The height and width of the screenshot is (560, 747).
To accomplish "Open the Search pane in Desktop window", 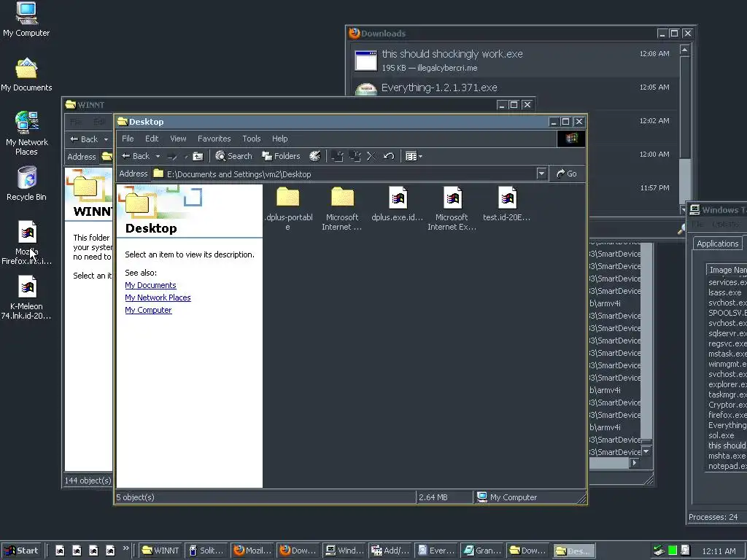I will (x=233, y=156).
